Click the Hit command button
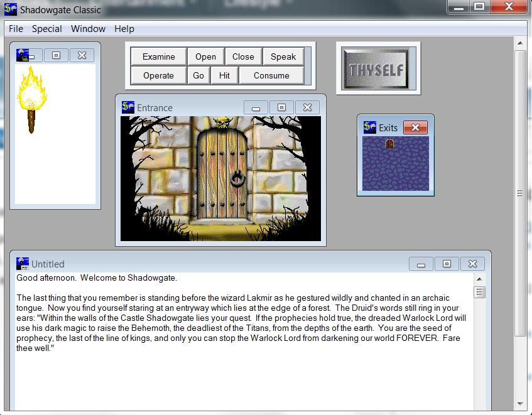Viewport: 532px width, 415px height. click(x=224, y=75)
